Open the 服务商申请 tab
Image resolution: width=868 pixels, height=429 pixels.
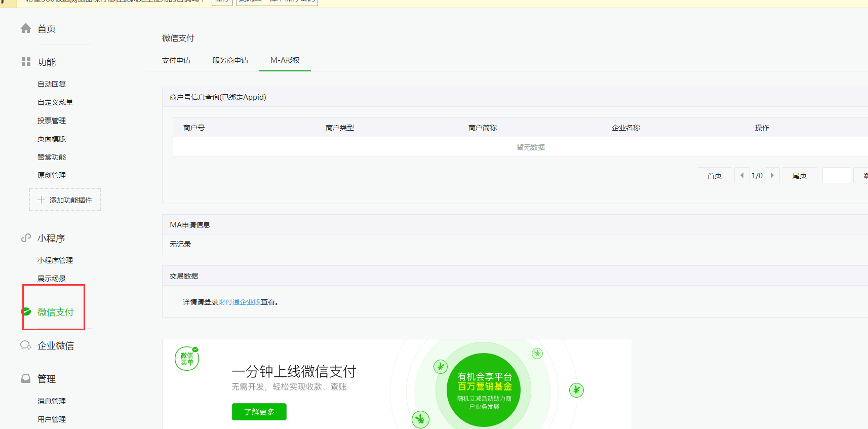coord(230,61)
